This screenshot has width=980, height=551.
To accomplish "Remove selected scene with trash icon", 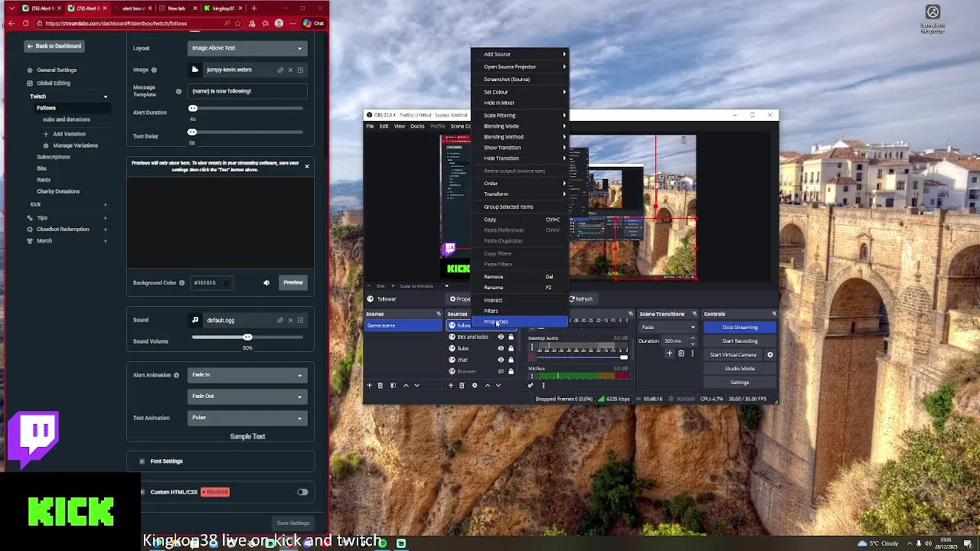I will [380, 385].
